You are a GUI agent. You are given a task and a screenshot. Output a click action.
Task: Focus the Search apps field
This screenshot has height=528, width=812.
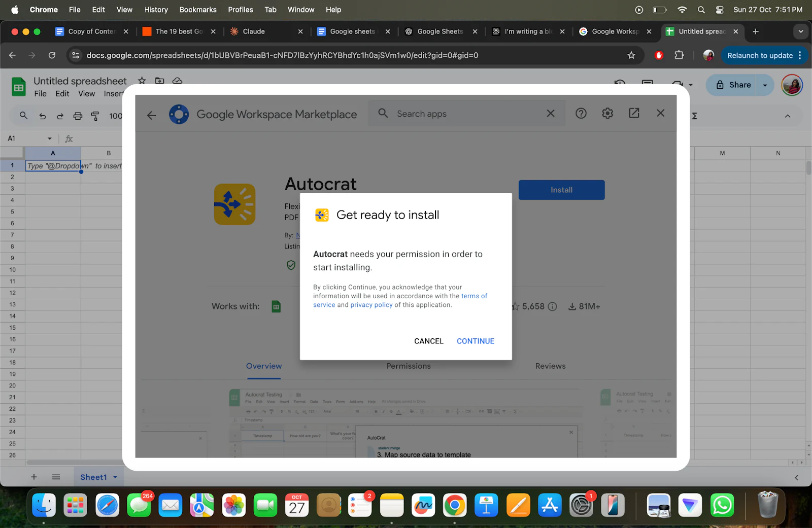[467, 114]
